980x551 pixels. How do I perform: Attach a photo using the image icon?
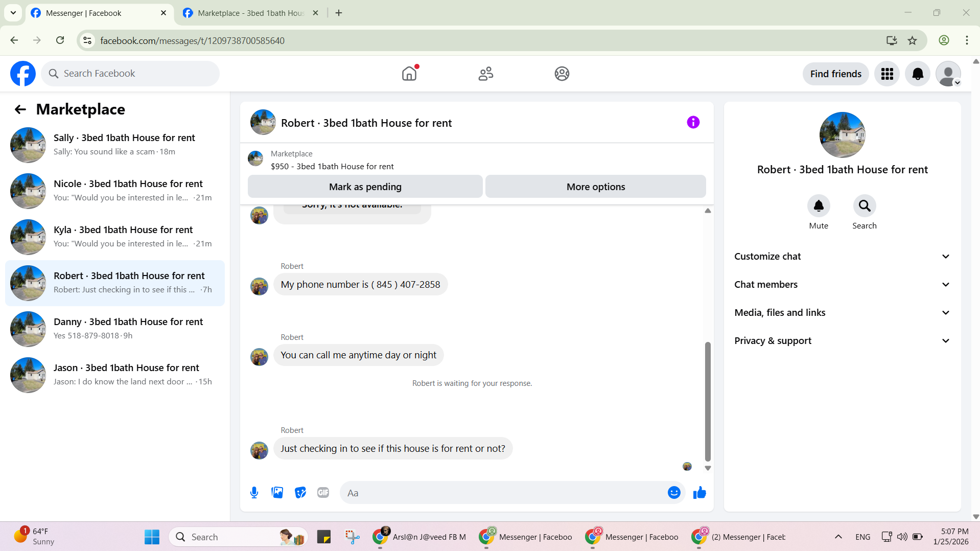277,493
